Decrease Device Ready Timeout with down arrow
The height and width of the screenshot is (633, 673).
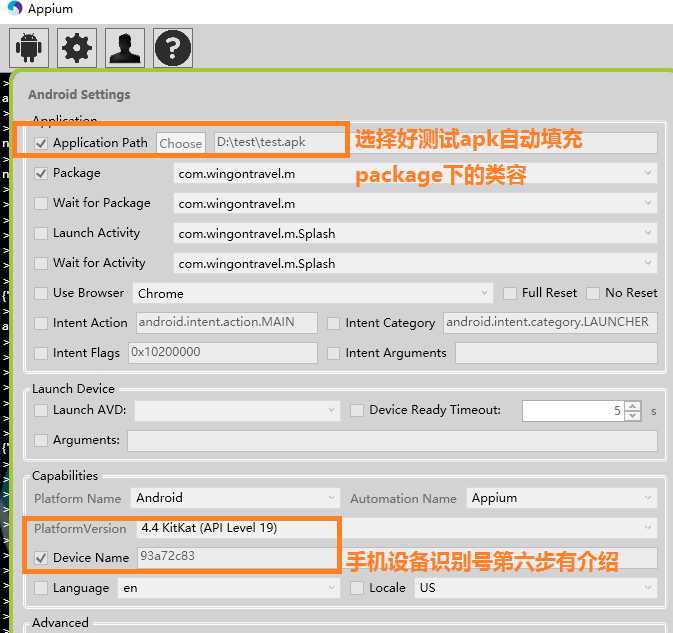click(633, 416)
